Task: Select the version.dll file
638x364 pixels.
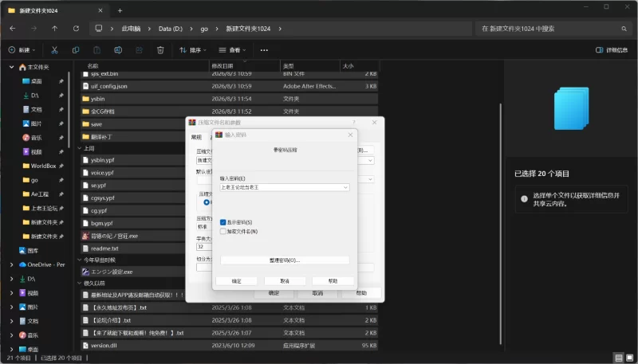Action: (x=230, y=346)
